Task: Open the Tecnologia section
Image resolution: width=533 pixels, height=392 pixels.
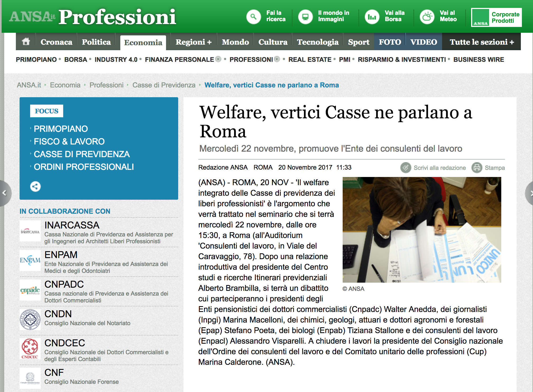Action: pos(318,42)
